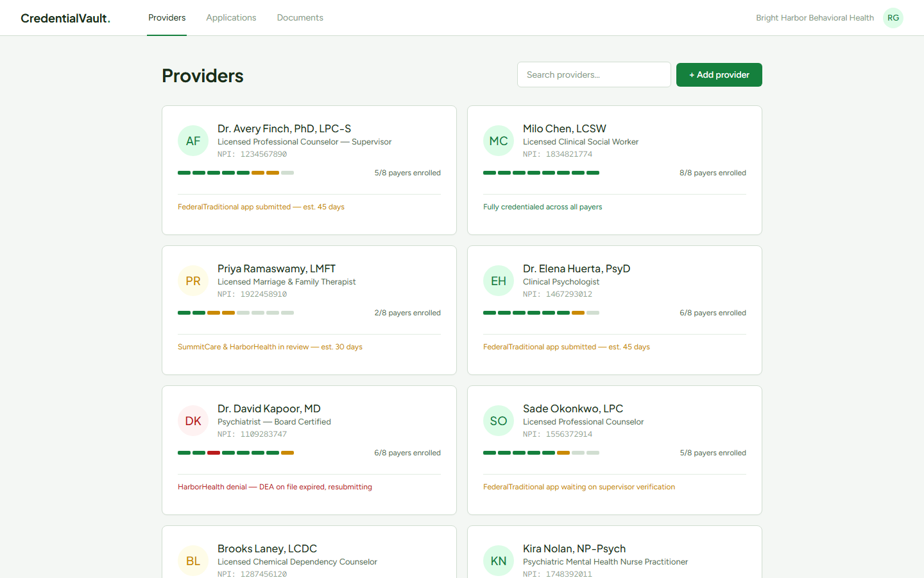Click the RG user avatar
This screenshot has height=578, width=924.
893,18
